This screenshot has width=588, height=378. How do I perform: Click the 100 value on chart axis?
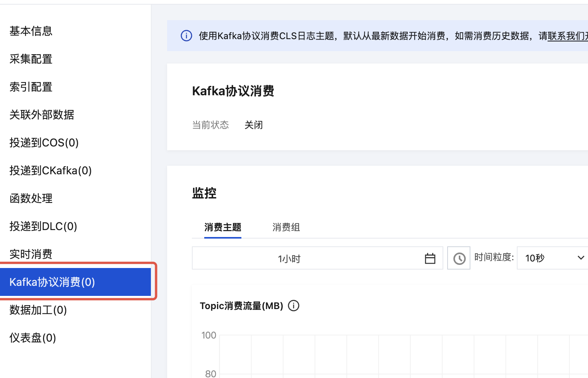pos(209,335)
